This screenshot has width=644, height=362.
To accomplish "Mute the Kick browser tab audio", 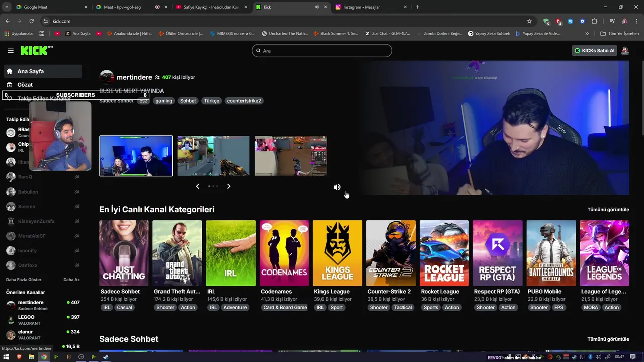I will tap(317, 7).
